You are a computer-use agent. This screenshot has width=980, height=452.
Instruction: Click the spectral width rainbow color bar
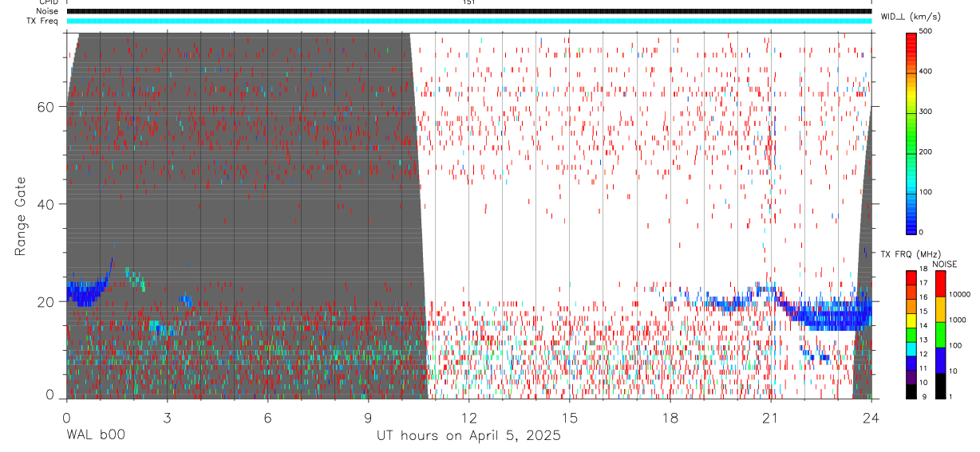pyautogui.click(x=912, y=132)
